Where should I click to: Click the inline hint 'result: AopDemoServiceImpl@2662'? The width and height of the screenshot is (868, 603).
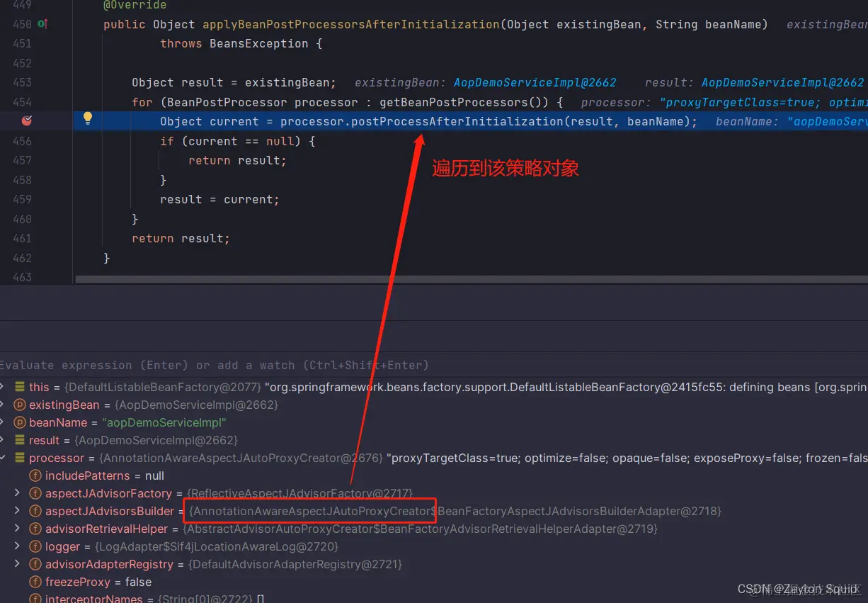pyautogui.click(x=755, y=82)
